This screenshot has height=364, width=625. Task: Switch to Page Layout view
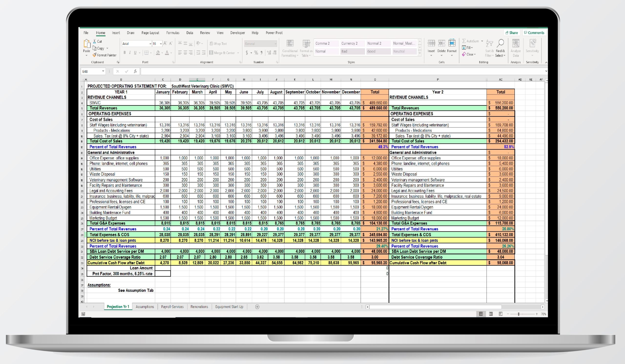(x=491, y=314)
